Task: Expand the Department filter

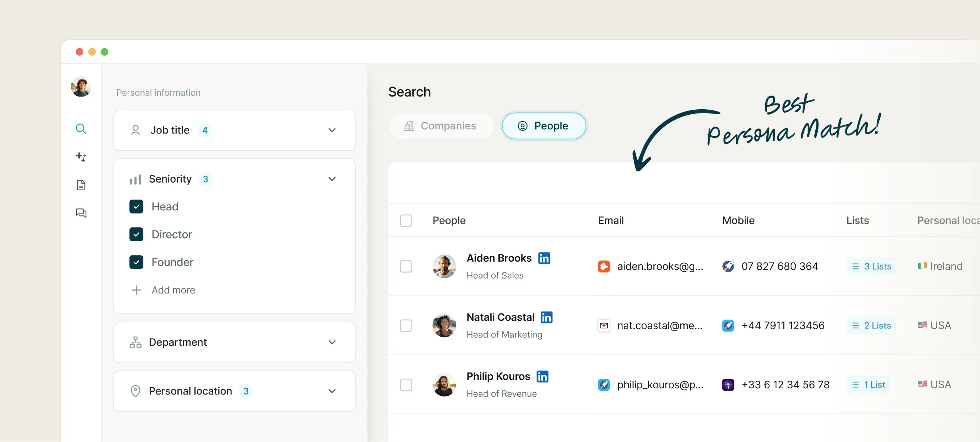Action: click(332, 342)
